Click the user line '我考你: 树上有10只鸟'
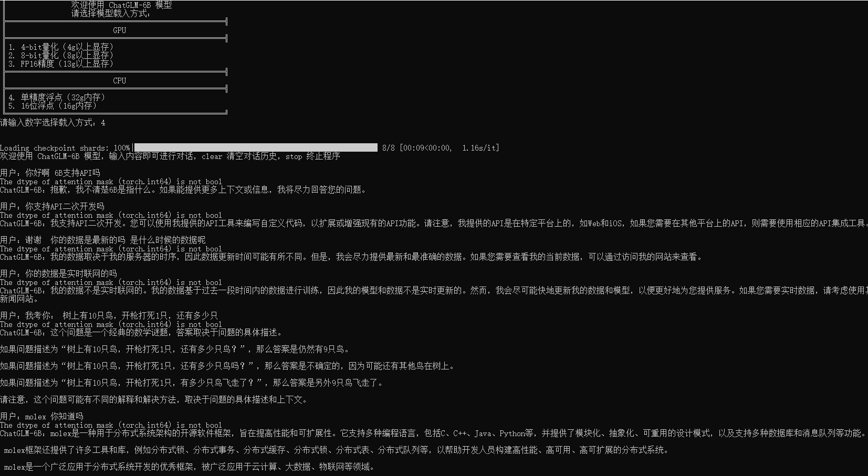Screen dimensions: 868x476 [x=109, y=316]
